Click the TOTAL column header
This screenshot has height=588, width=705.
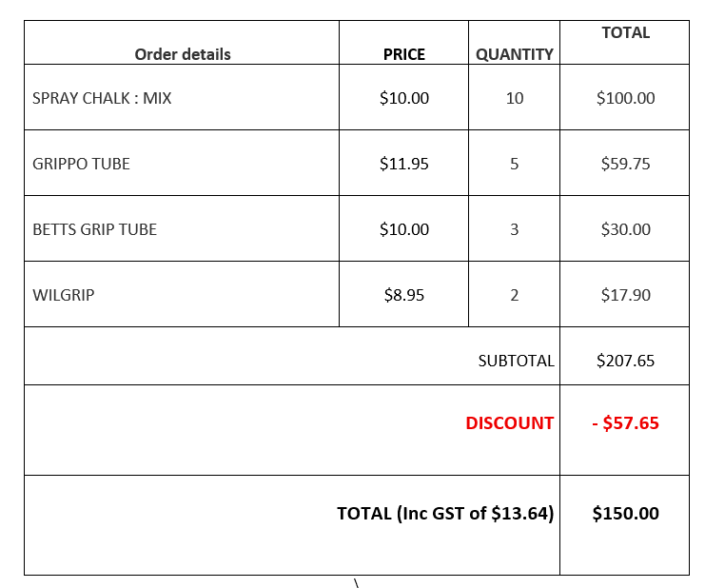[x=625, y=32]
